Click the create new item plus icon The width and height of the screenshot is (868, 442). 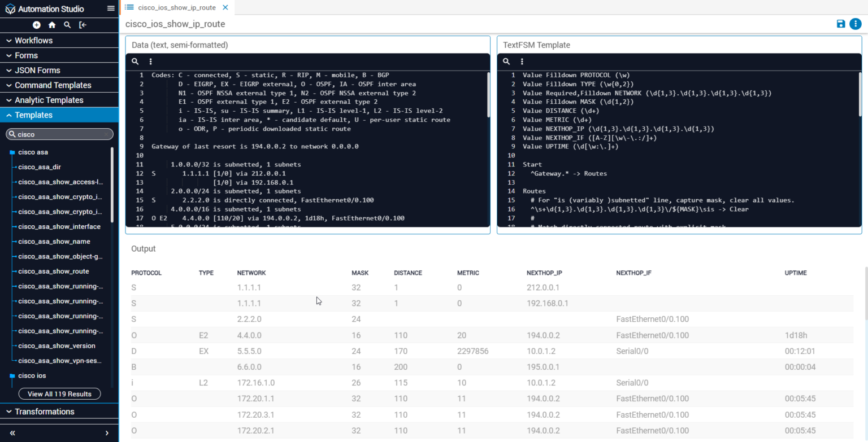pos(36,25)
